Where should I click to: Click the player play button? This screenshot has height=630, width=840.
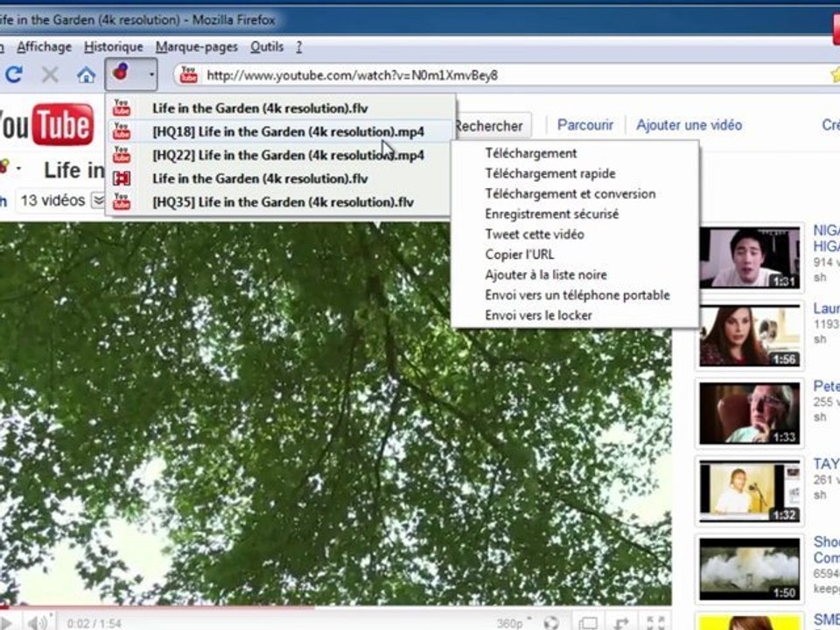pos(6,622)
